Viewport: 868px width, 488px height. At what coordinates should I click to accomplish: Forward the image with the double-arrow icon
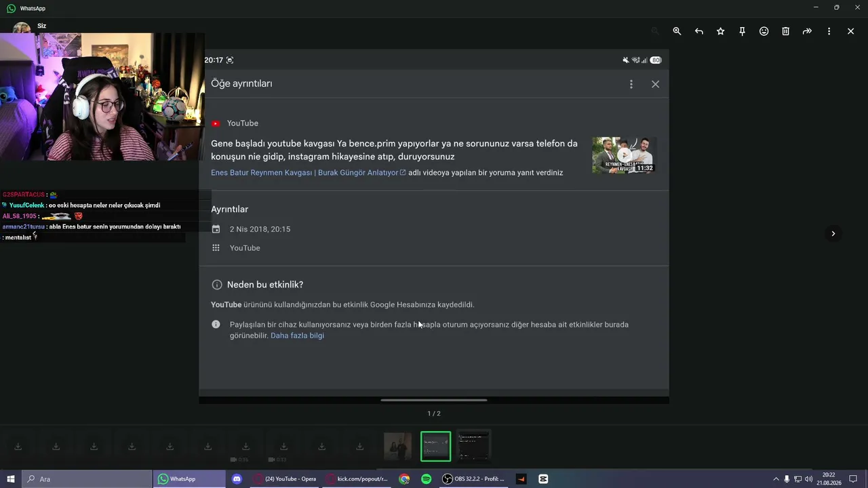point(807,31)
